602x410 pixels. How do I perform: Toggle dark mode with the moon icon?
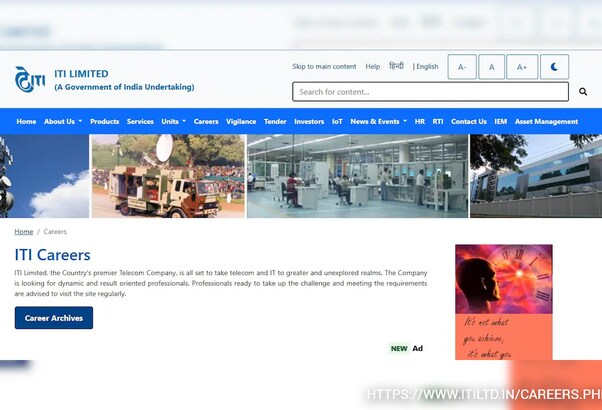(x=554, y=67)
